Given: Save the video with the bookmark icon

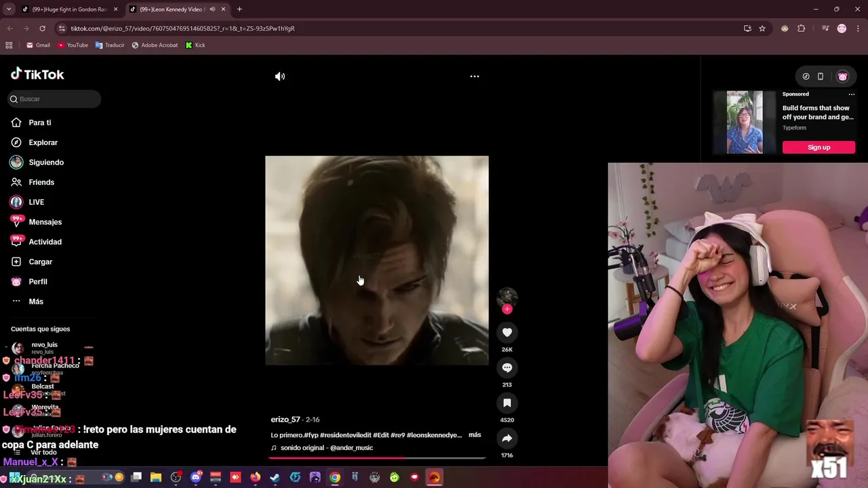Looking at the screenshot, I should [x=507, y=403].
